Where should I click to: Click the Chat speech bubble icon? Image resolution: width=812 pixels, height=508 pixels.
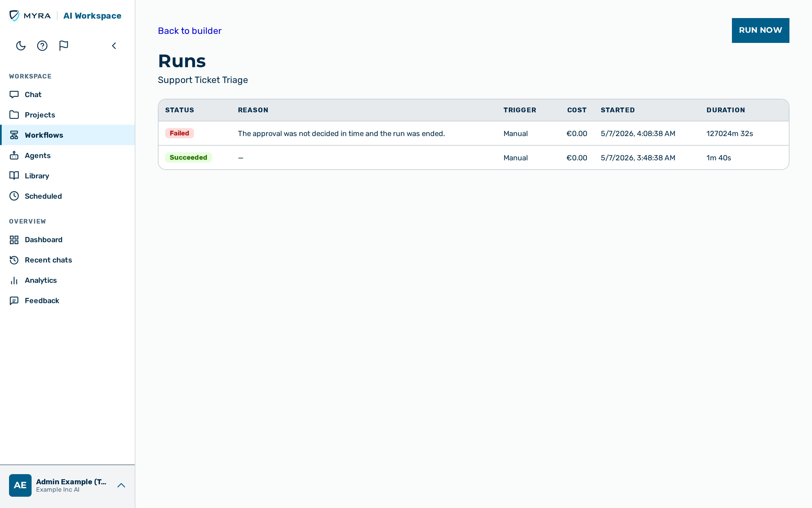coord(14,95)
